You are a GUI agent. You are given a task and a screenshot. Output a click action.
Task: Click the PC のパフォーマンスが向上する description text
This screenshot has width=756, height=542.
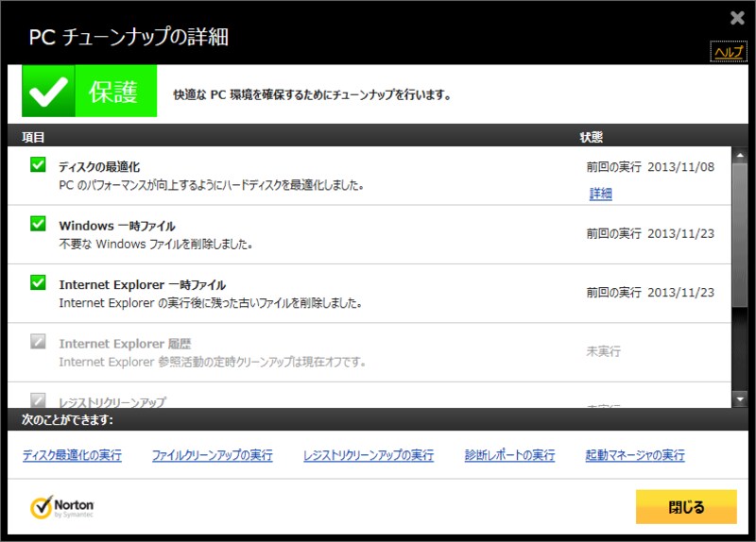pyautogui.click(x=211, y=185)
